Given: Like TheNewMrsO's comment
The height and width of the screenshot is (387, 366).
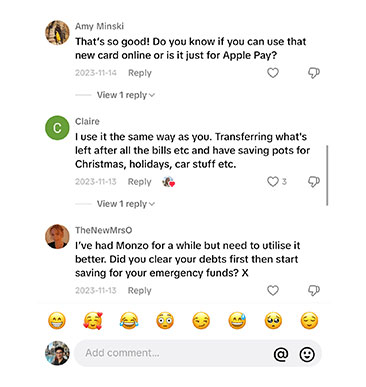Looking at the screenshot, I should click(273, 290).
